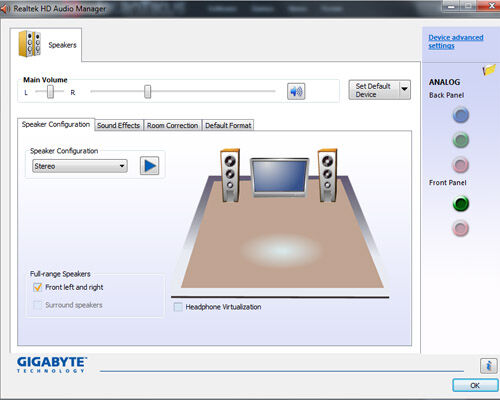Mute the main volume speaker button
This screenshot has width=500, height=400.
296,91
